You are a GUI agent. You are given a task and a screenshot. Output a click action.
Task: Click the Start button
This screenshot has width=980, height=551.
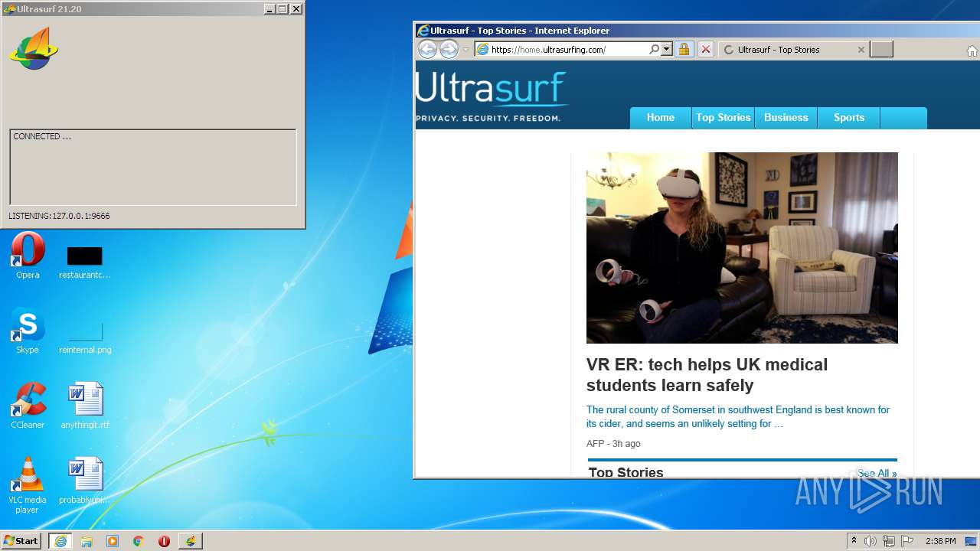coord(21,541)
